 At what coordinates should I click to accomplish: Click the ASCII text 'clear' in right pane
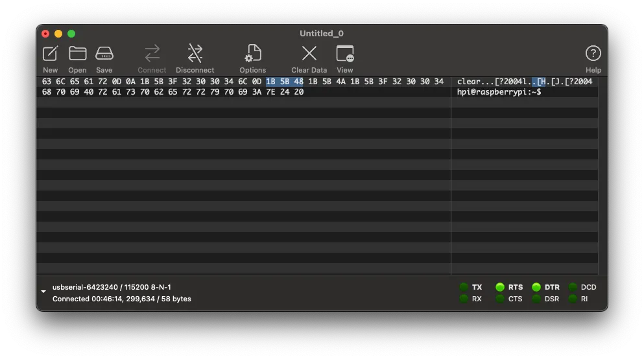point(469,82)
